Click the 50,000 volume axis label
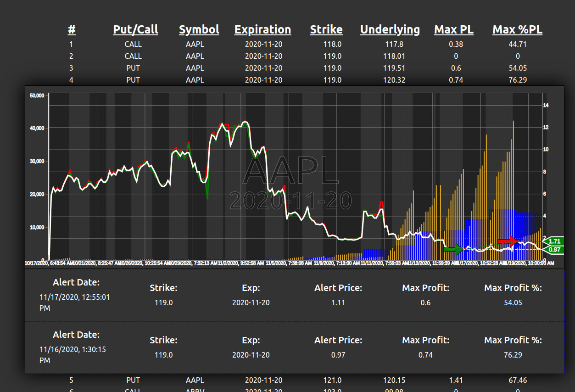The width and height of the screenshot is (575, 392). click(x=36, y=95)
